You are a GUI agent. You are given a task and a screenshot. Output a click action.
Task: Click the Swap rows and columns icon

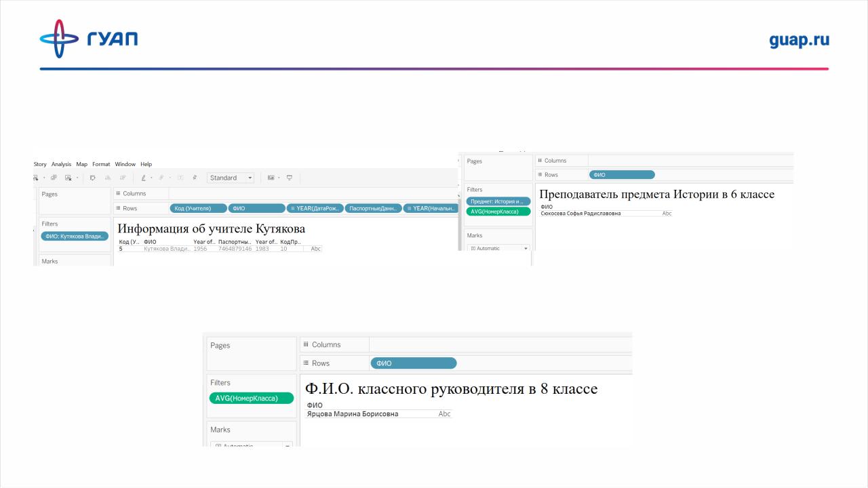pos(93,178)
